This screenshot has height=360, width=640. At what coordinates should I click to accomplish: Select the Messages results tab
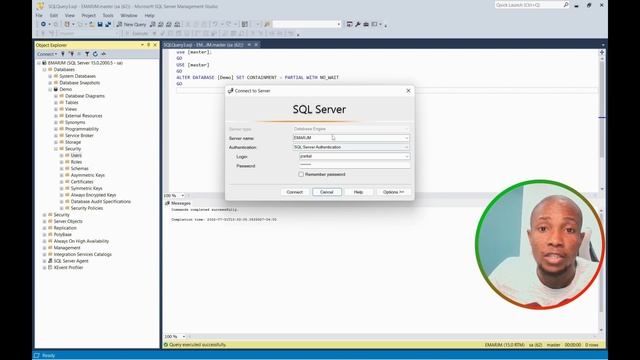coord(178,203)
